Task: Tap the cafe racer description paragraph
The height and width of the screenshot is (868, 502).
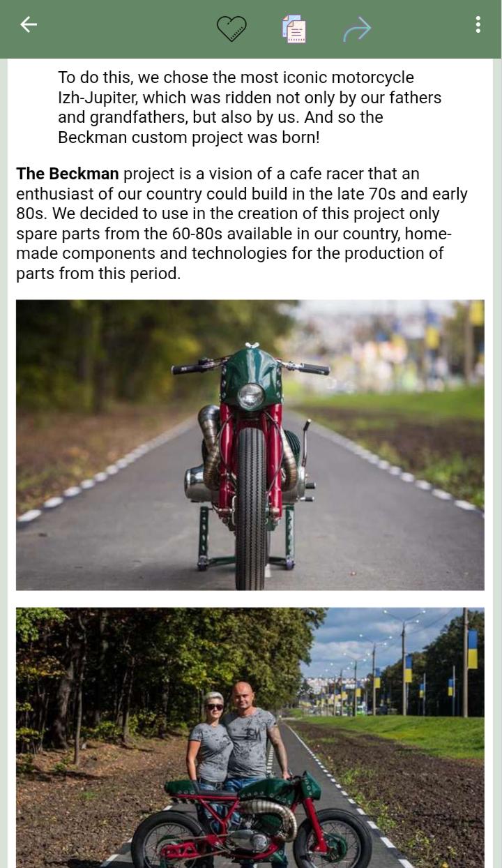Action: click(x=242, y=223)
